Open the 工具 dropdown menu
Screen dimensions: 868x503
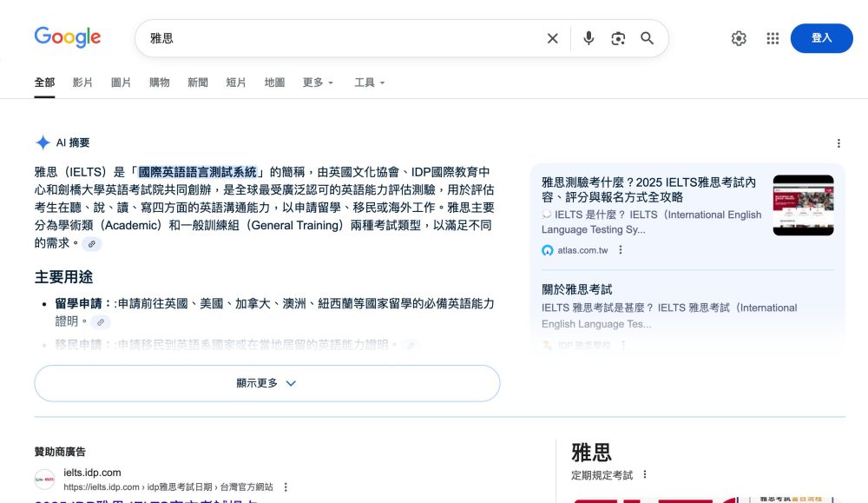369,83
